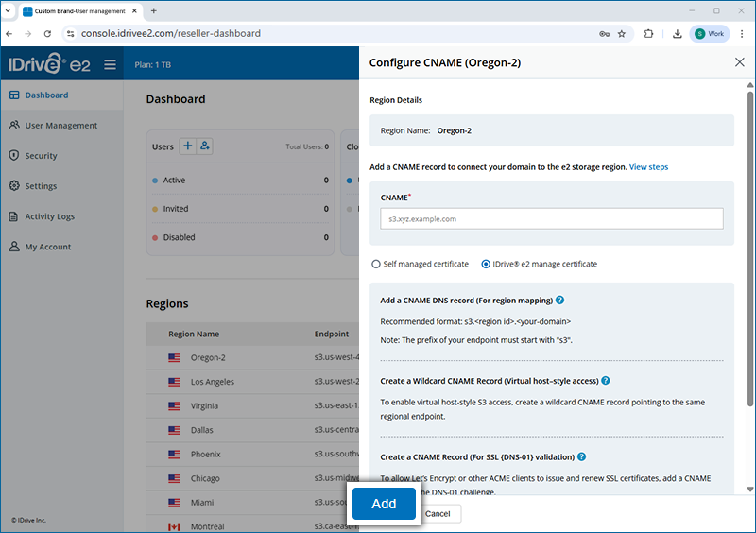Click the panel vertical scrollbar
756x533 pixels.
pyautogui.click(x=750, y=249)
